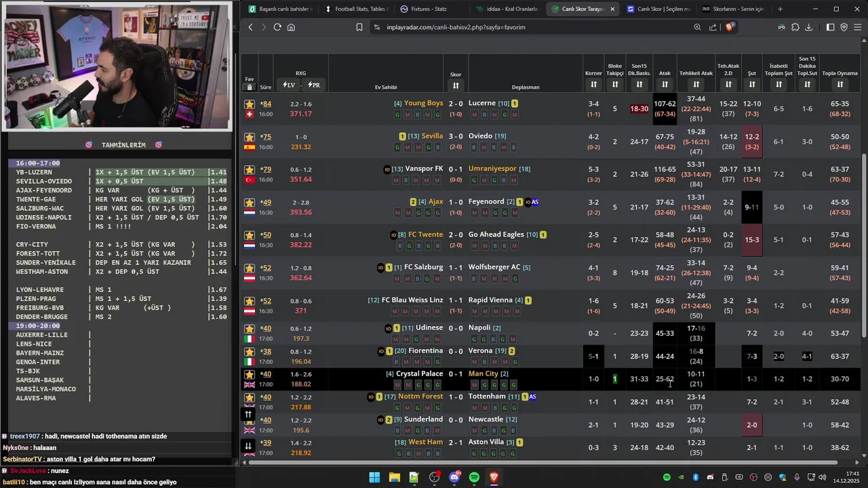Toggle favorite star for Sevilla match

coord(250,137)
